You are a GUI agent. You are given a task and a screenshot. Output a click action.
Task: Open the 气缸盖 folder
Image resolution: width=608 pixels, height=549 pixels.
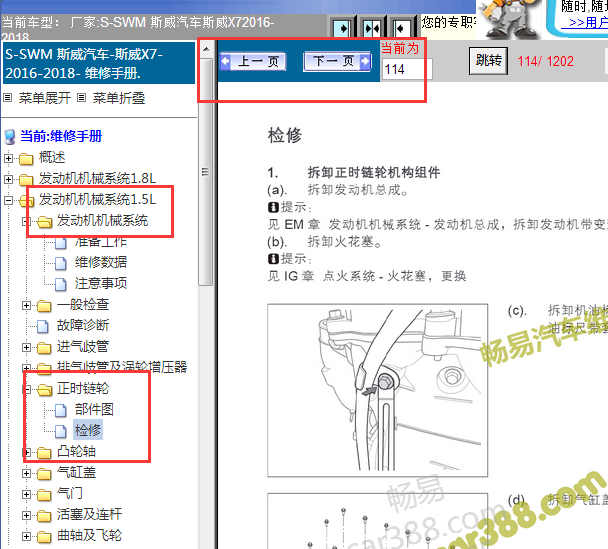[x=76, y=472]
